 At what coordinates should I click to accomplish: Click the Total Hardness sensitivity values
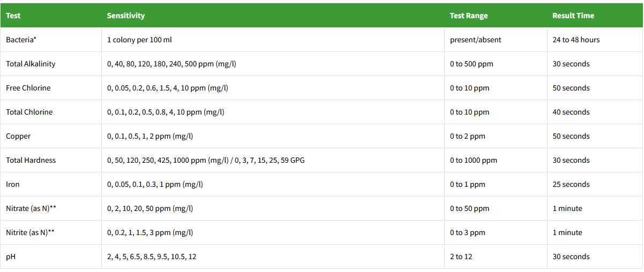(206, 160)
